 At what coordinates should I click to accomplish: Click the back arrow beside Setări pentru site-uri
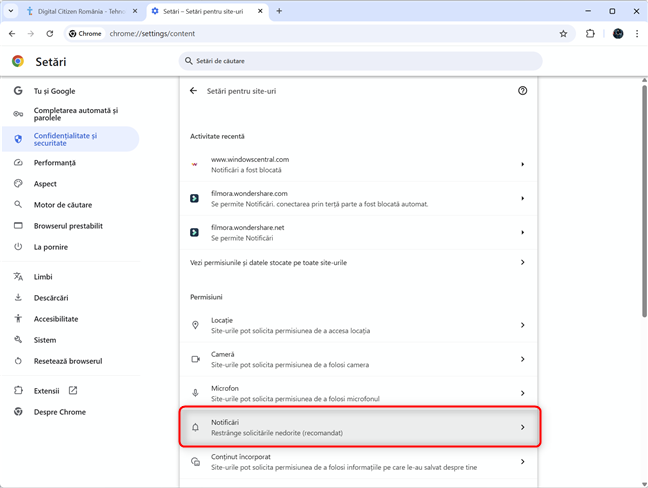pyautogui.click(x=193, y=91)
